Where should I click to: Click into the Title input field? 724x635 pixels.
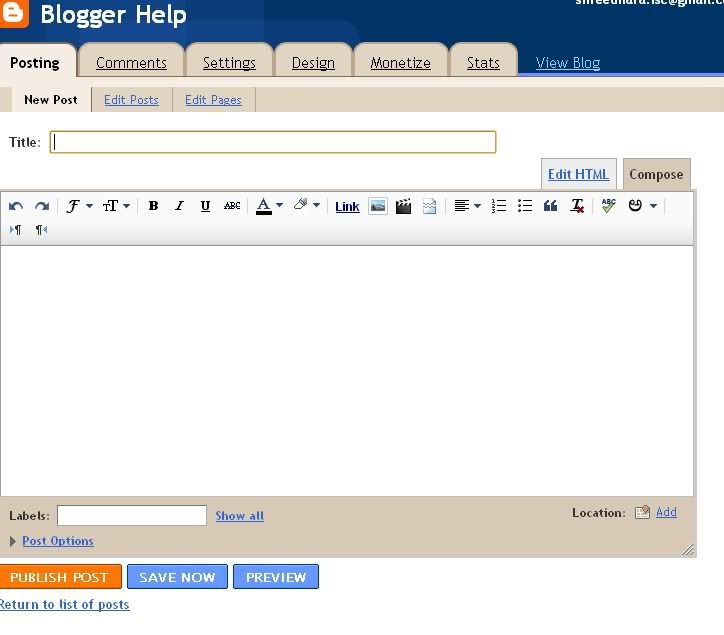273,142
